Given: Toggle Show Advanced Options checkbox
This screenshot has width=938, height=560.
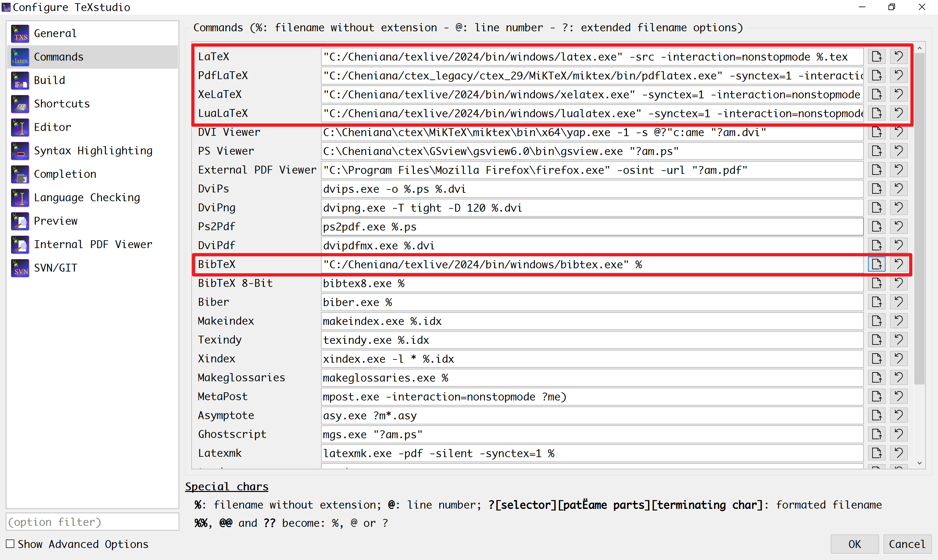Looking at the screenshot, I should tap(10, 544).
